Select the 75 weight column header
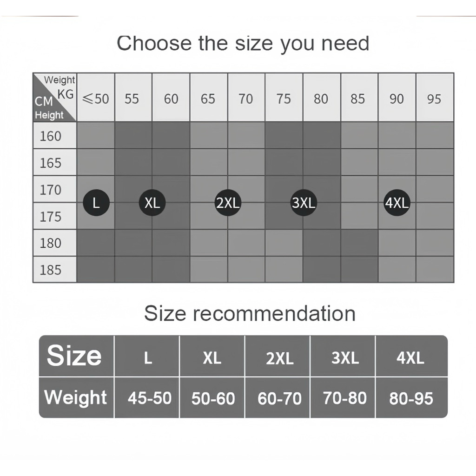This screenshot has width=476, height=476. click(x=284, y=99)
